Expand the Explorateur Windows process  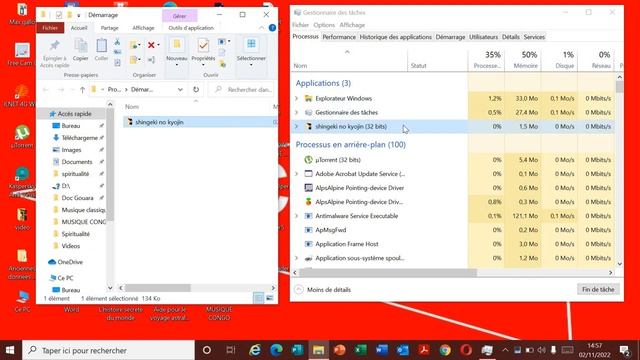(297, 98)
